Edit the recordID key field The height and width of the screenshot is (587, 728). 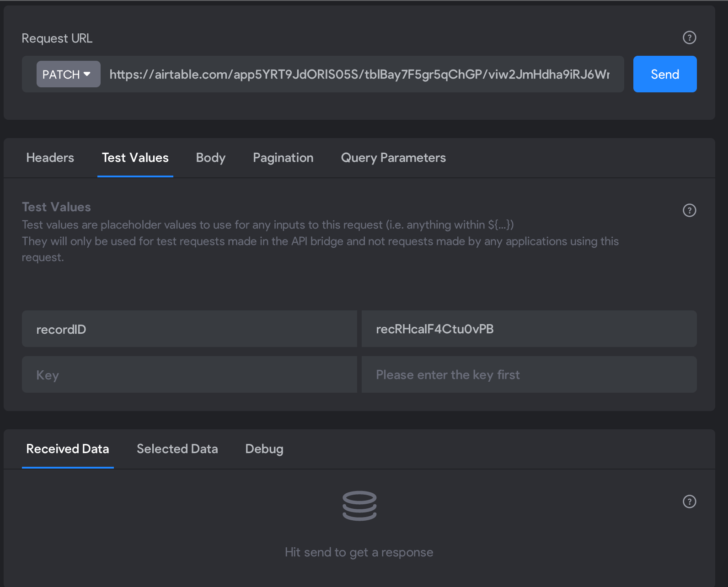click(189, 329)
